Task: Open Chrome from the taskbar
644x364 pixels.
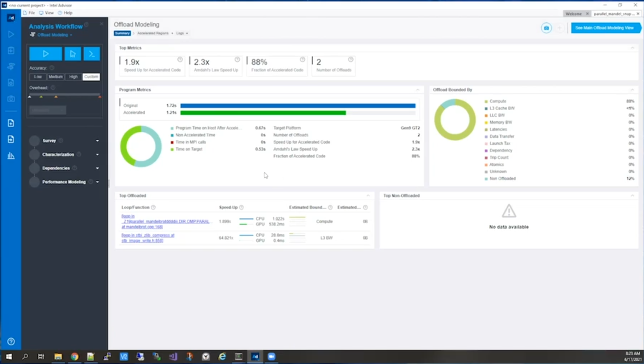Action: click(x=74, y=356)
